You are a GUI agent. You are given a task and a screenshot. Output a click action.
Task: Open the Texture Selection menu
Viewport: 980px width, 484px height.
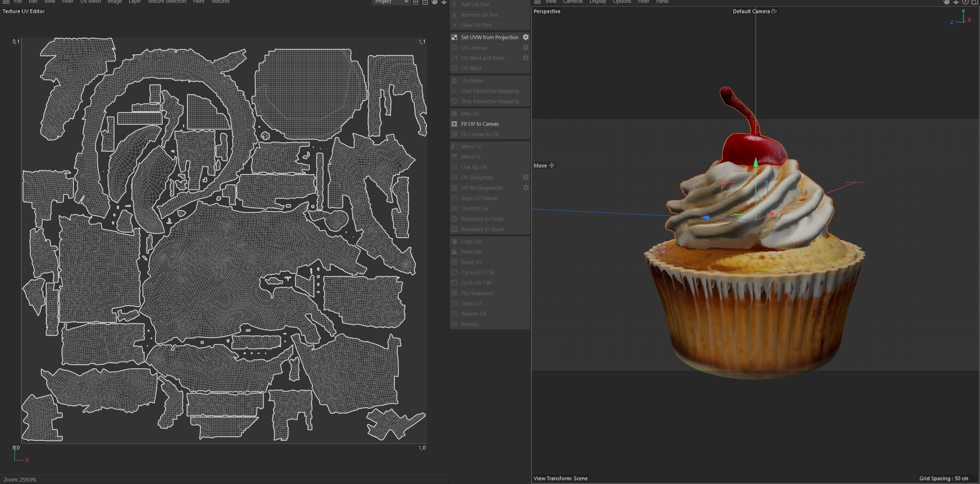point(167,2)
